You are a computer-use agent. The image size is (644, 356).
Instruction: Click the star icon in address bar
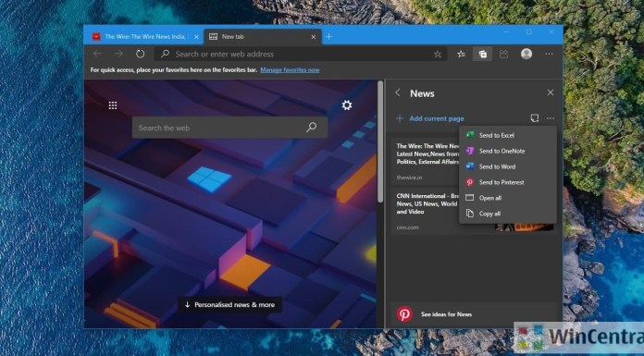click(438, 55)
